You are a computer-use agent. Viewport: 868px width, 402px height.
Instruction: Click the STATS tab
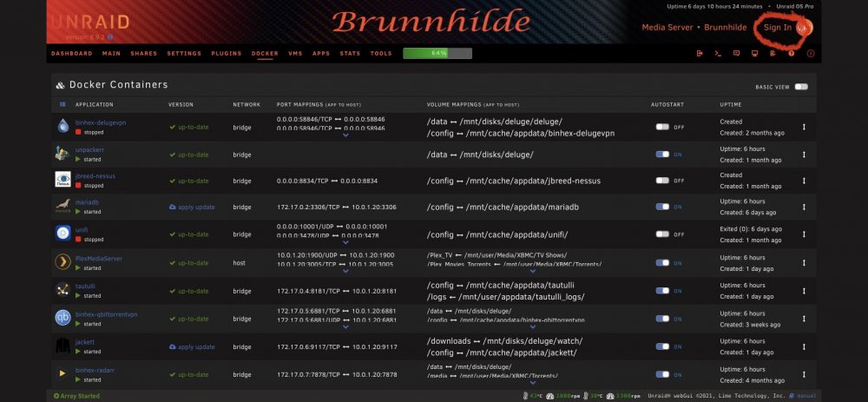350,54
